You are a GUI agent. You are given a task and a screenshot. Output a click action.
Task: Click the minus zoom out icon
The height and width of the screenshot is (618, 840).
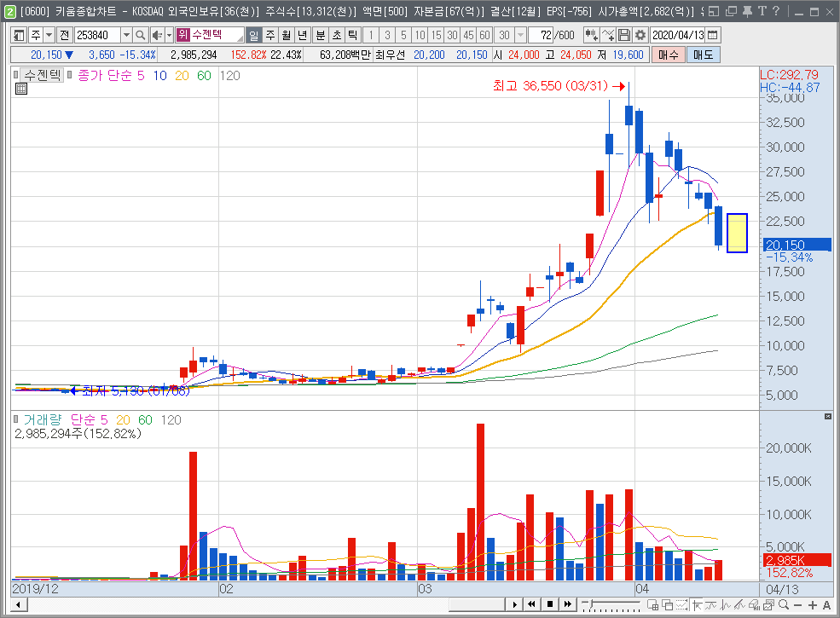pos(797,605)
